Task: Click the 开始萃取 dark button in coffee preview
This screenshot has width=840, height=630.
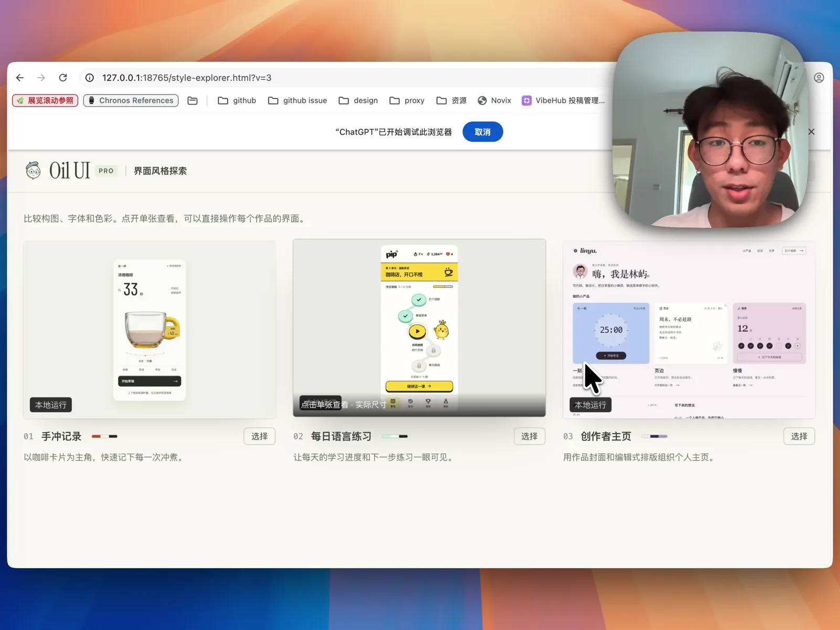Action: point(150,381)
